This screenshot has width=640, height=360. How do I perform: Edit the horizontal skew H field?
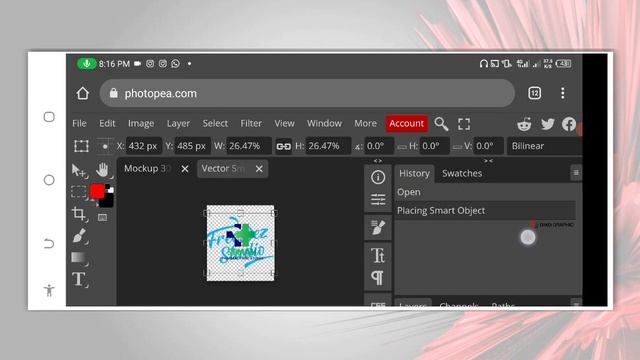pos(434,146)
